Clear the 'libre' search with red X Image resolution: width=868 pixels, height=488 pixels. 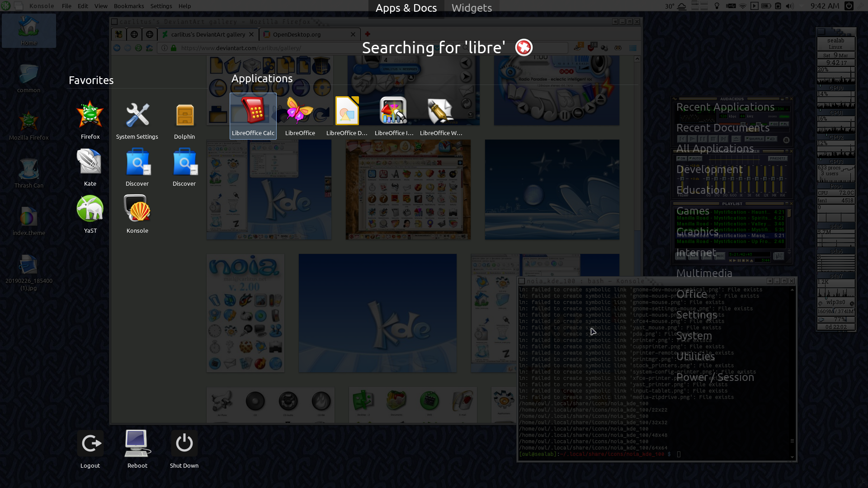point(524,47)
